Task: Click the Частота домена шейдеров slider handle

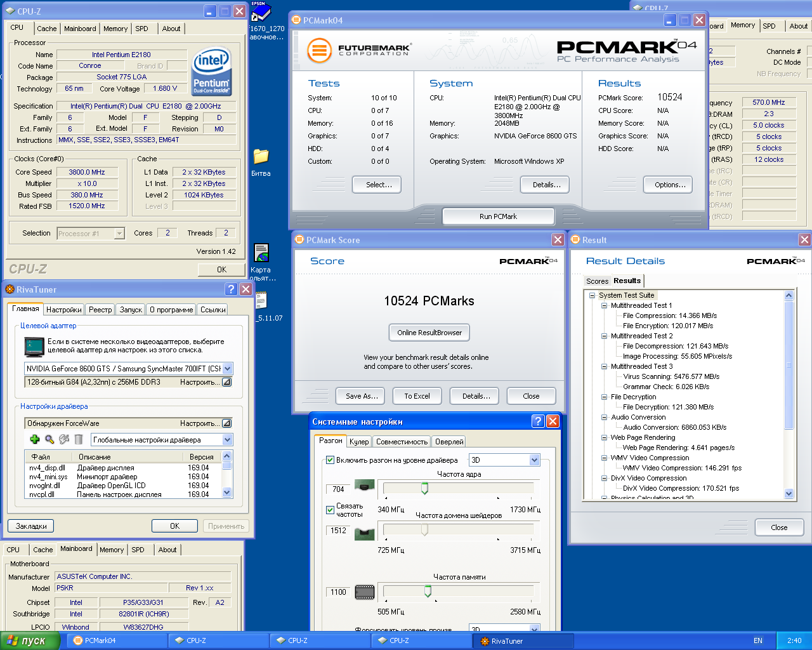Action: pos(424,529)
